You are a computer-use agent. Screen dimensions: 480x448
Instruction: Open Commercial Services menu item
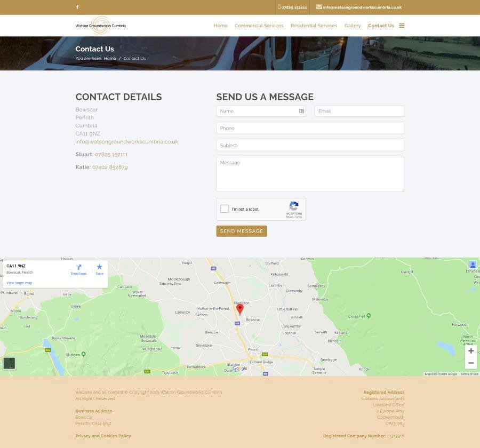[x=259, y=26]
